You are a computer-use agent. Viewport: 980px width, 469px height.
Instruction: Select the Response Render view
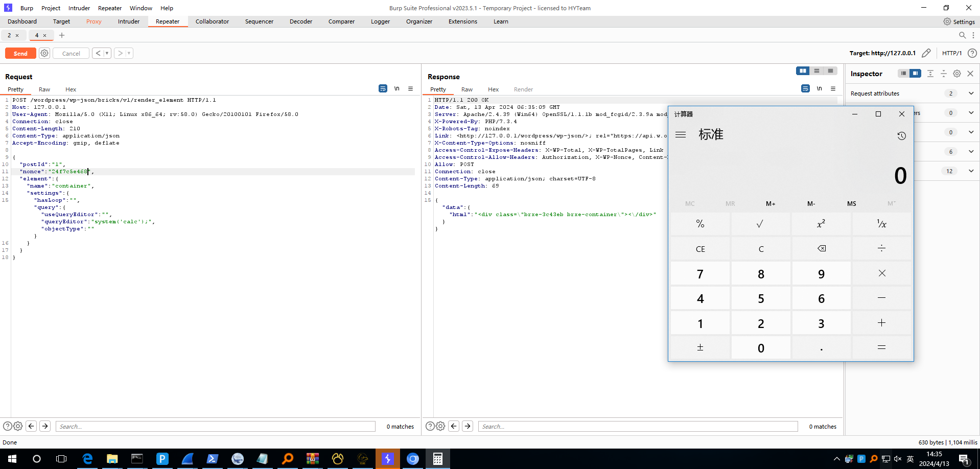coord(523,89)
